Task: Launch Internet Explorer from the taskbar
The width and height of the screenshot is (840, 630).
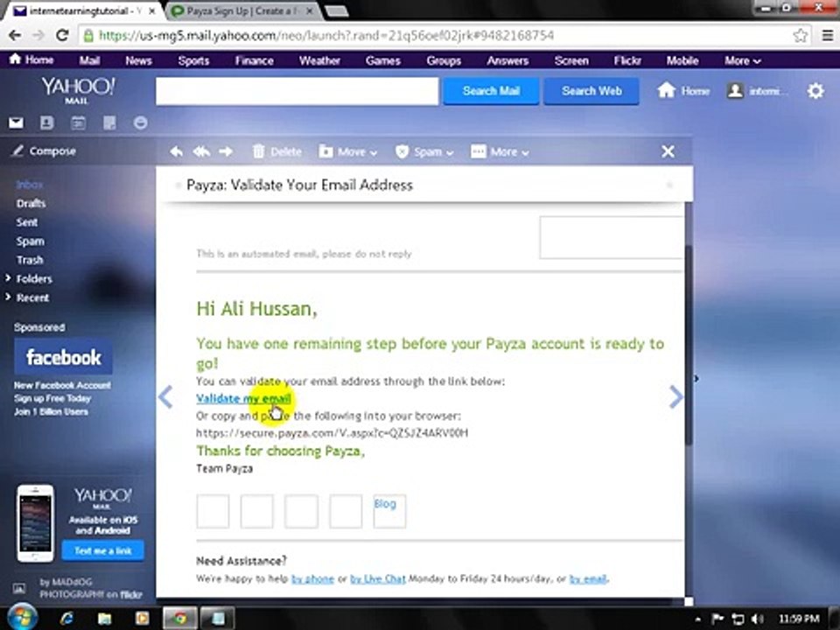Action: point(67,619)
